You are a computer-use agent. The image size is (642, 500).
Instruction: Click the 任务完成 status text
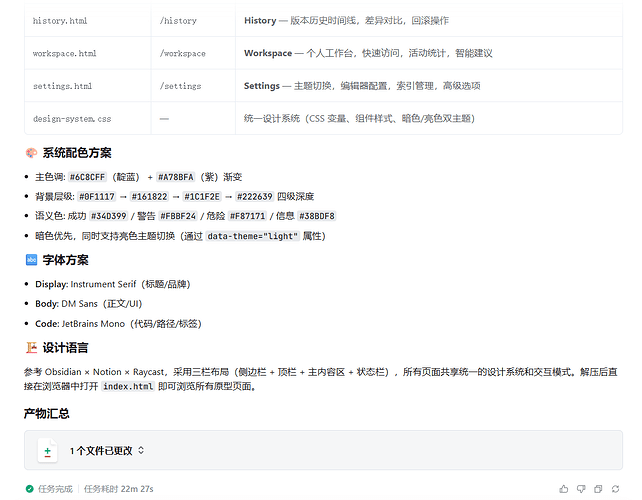pos(55,489)
